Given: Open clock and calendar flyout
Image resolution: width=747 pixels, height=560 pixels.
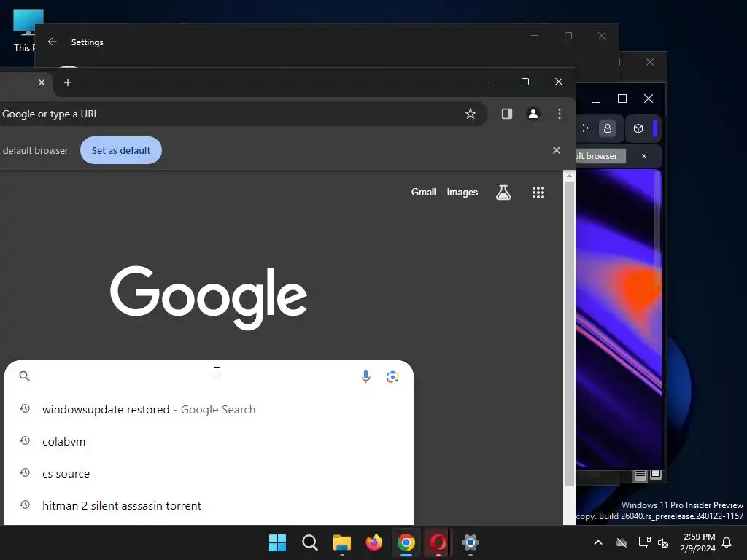Looking at the screenshot, I should [698, 542].
